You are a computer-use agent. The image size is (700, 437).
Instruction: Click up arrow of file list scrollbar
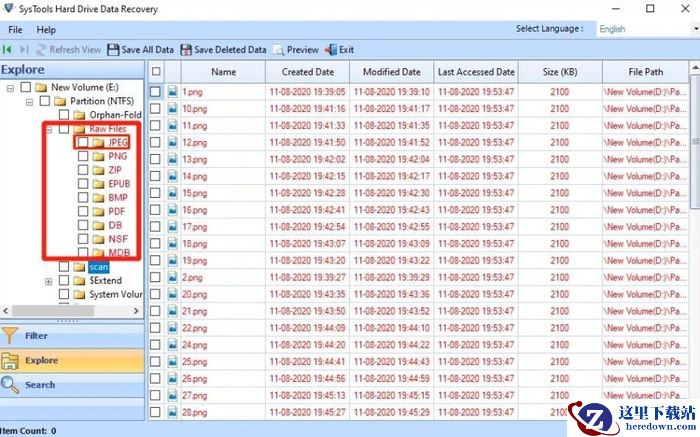pos(695,68)
